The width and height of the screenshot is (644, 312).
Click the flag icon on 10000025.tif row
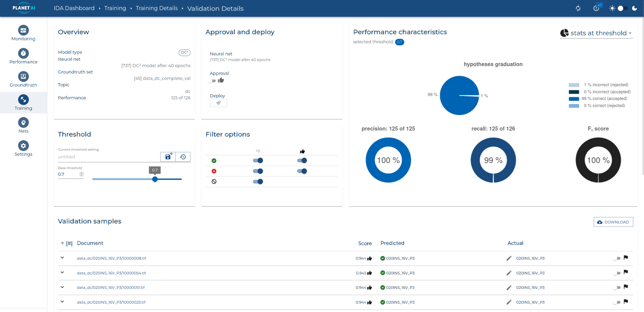pyautogui.click(x=626, y=302)
